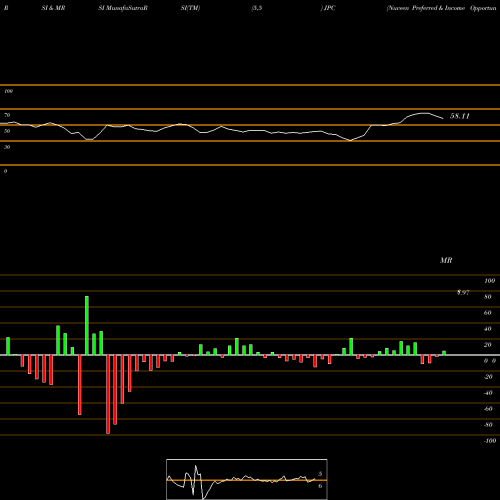Click the RSI axis label 30
This screenshot has width=500, height=500.
(7, 147)
